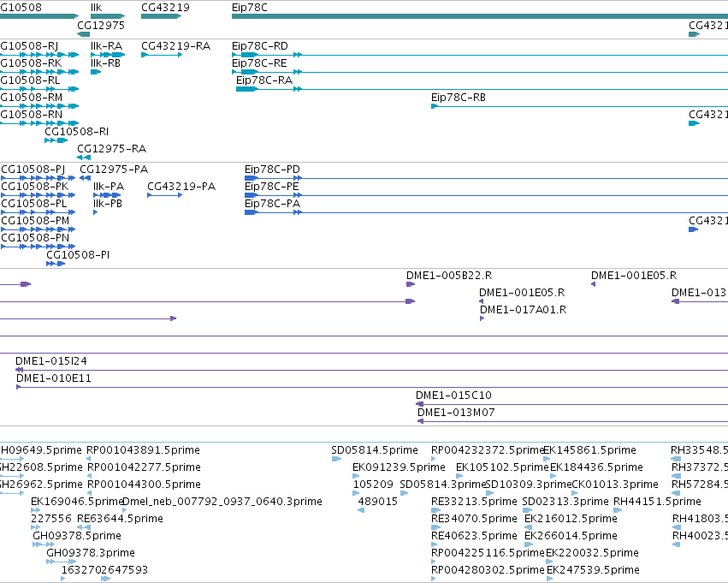Viewport: 728px width, 583px height.
Task: Select the DME1-017A01.R cDNA label
Action: tap(523, 310)
